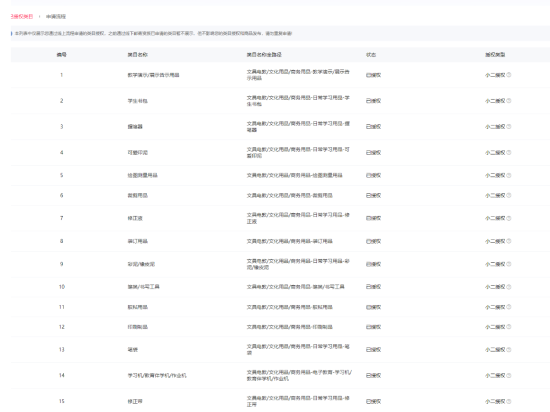The height and width of the screenshot is (412, 550).
Task: Click info icon beside 小二授权 in row 3
Action: tap(509, 127)
